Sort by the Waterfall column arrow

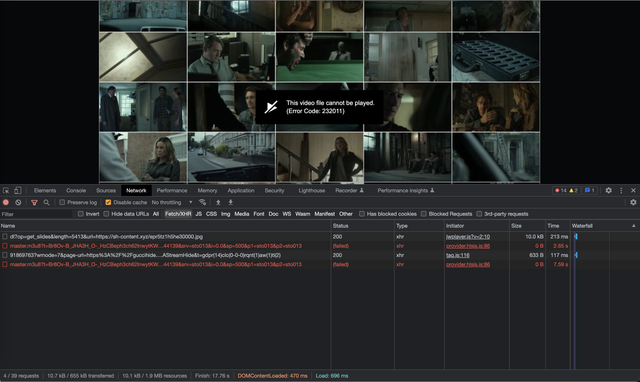click(633, 226)
